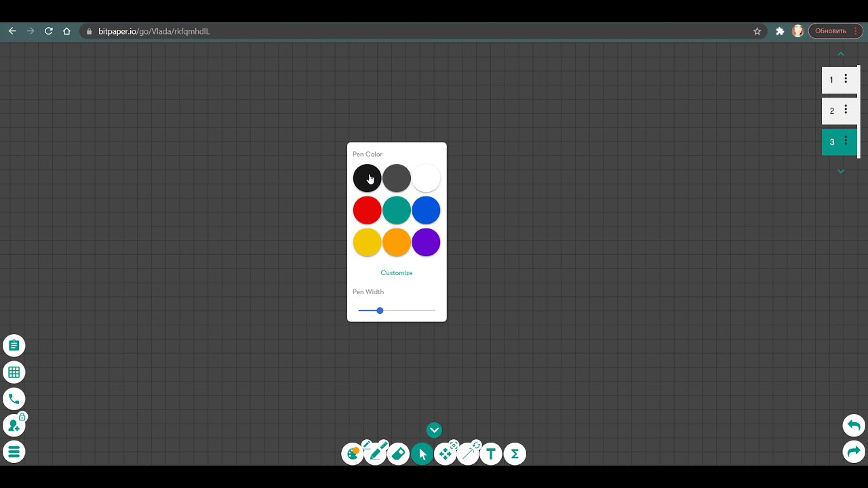
Task: Start a call with phone icon
Action: (x=14, y=399)
